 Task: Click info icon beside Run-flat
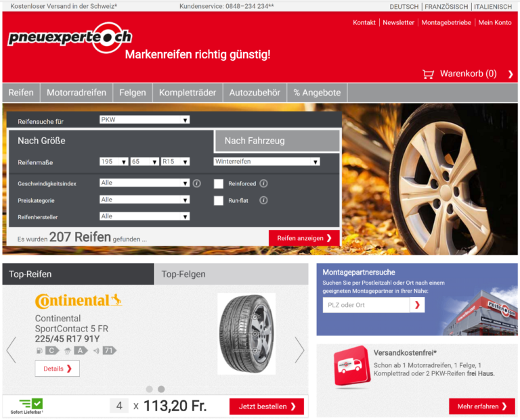coord(263,200)
